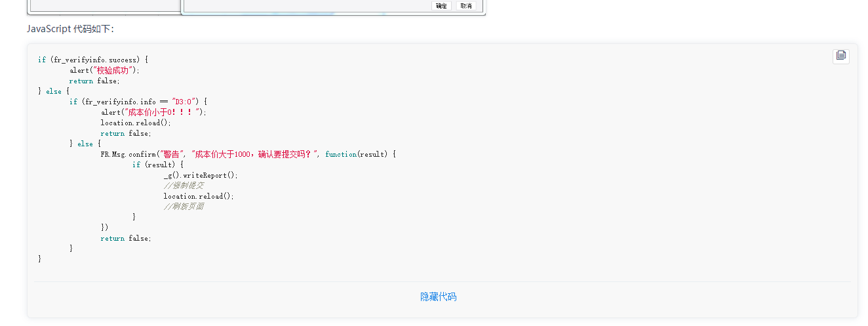Click code line 'if (fr_verifyinfo.success) {'
The width and height of the screenshot is (868, 326).
pos(93,60)
